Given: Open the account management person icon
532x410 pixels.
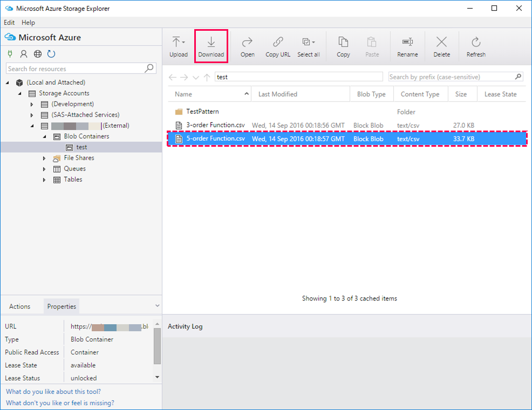Looking at the screenshot, I should [24, 53].
